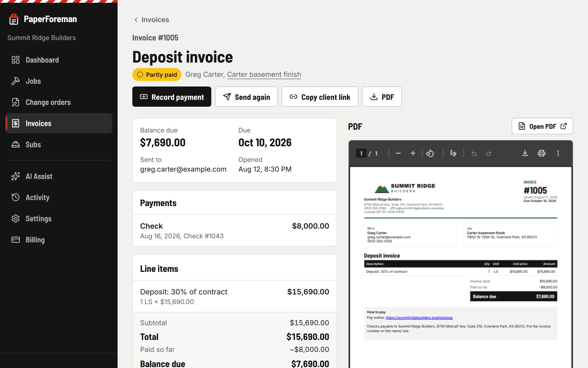Viewport: 588px width, 368px height.
Task: Click the Invoice #1005 label
Action: click(x=155, y=38)
